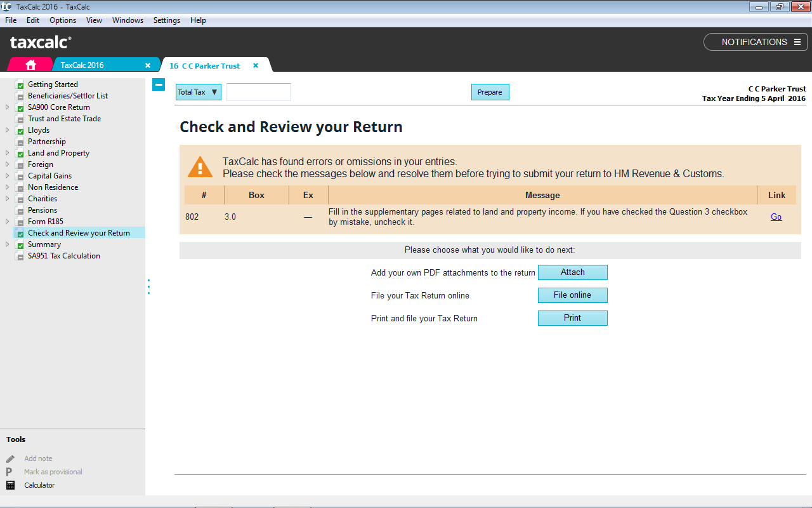This screenshot has height=508, width=812.
Task: Expand the Capital Gains tree node
Action: (x=7, y=176)
